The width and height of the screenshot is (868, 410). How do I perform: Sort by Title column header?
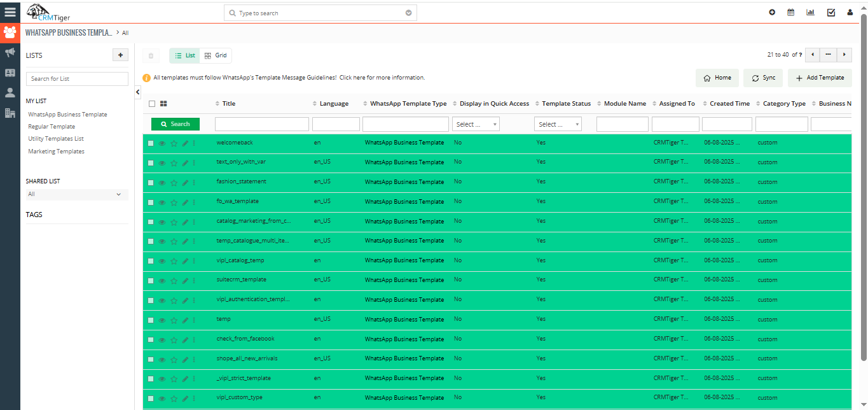coord(229,104)
